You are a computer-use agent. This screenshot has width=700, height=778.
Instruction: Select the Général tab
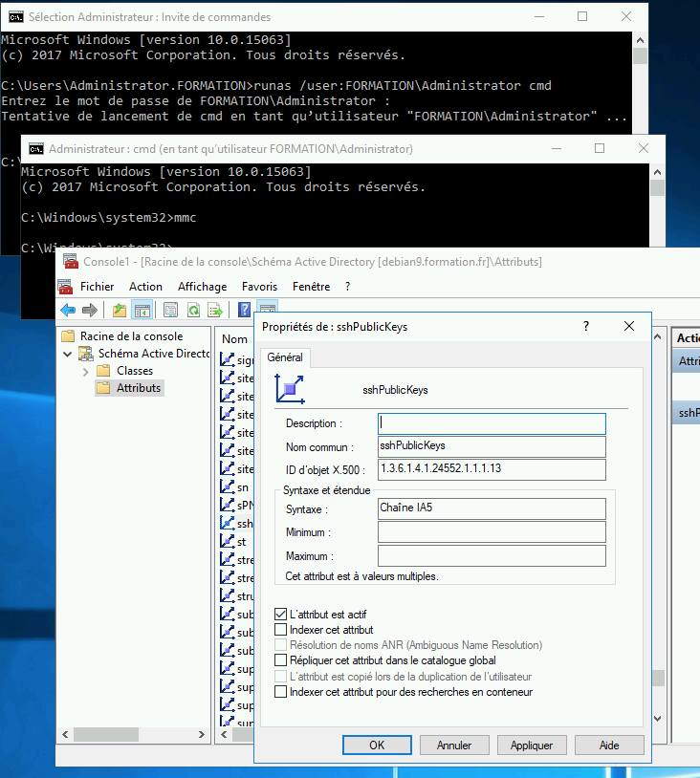tap(285, 357)
